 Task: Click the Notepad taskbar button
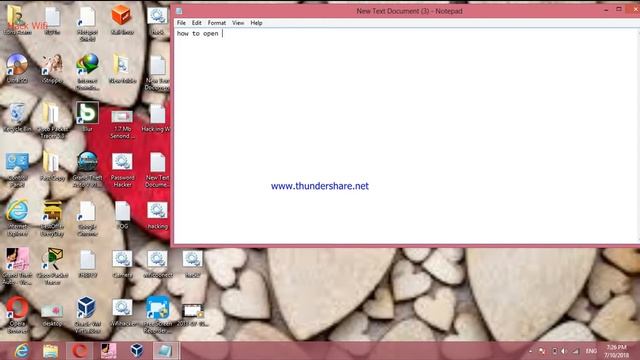tap(165, 351)
